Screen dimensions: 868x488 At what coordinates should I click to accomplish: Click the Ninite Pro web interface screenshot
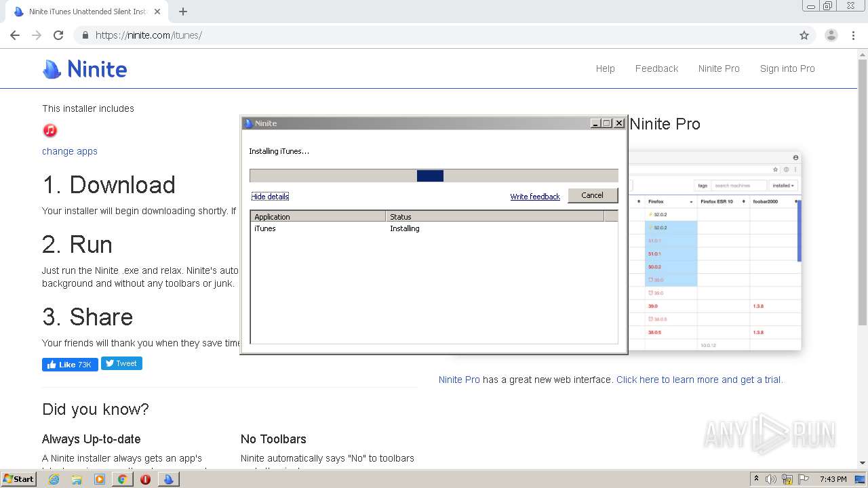pyautogui.click(x=714, y=252)
